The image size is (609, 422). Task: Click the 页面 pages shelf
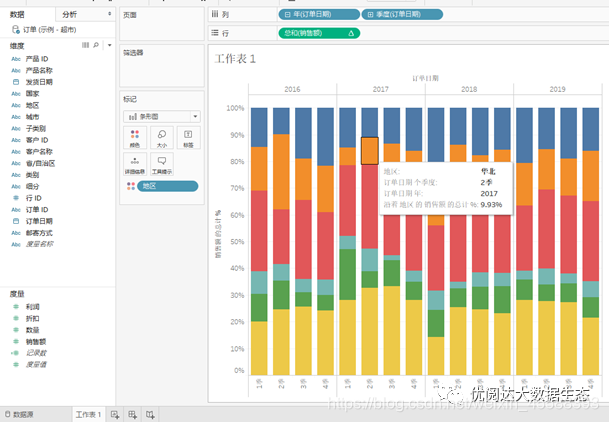(x=162, y=24)
